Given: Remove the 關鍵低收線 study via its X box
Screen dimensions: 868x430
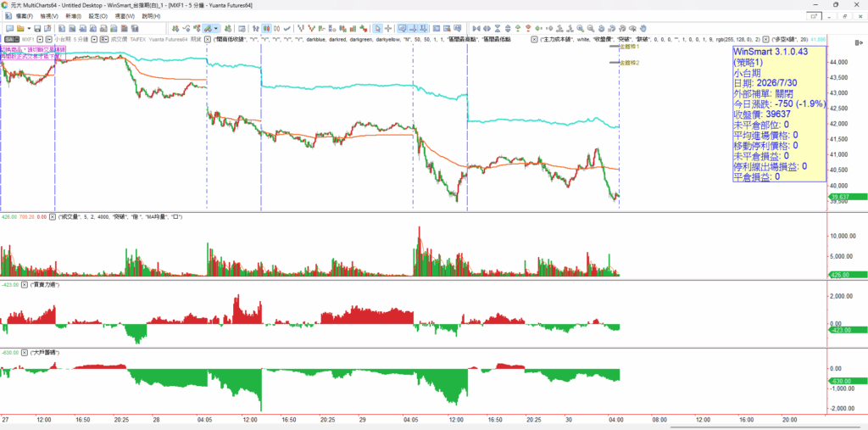Looking at the screenshot, I should pyautogui.click(x=208, y=39).
